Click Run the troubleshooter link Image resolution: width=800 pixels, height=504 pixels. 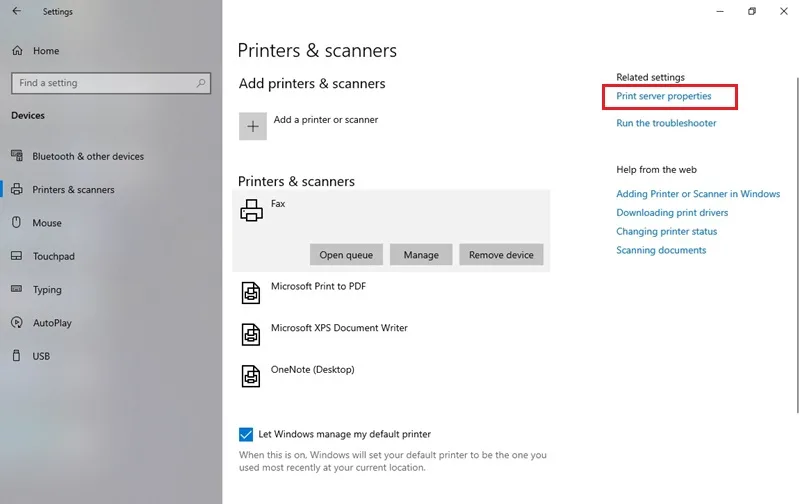(x=666, y=123)
